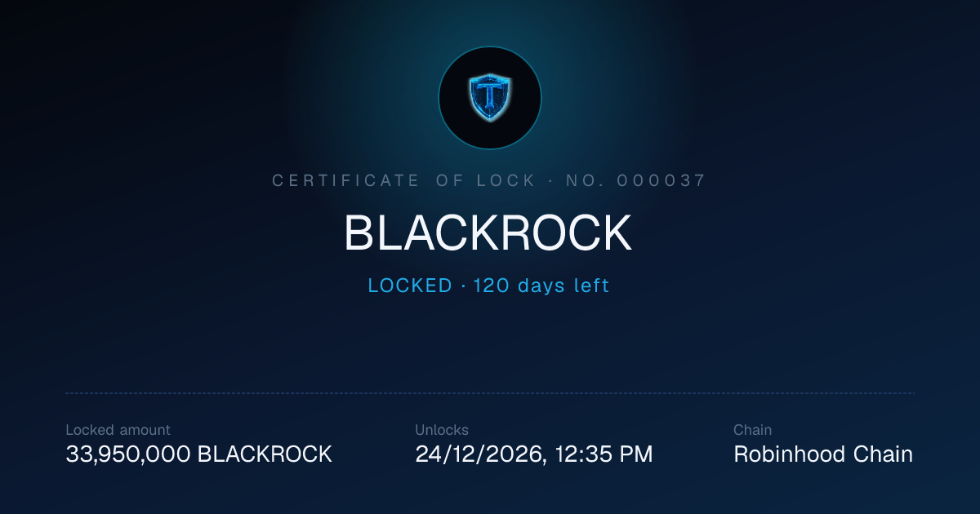Click the 120 days left countdown
The height and width of the screenshot is (514, 980).
pyautogui.click(x=541, y=286)
